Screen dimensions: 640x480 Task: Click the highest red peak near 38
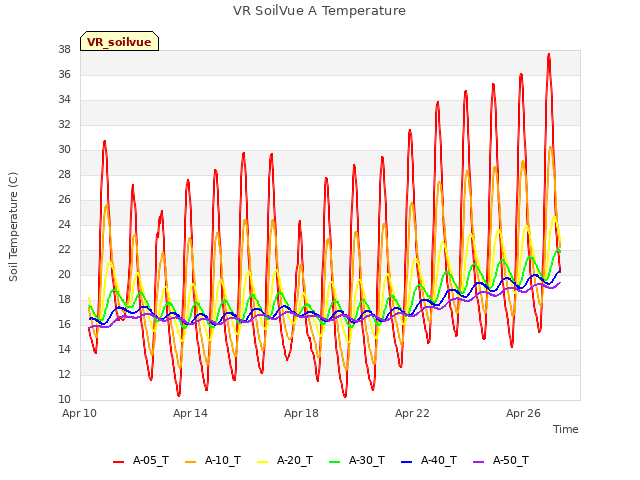coord(549,55)
